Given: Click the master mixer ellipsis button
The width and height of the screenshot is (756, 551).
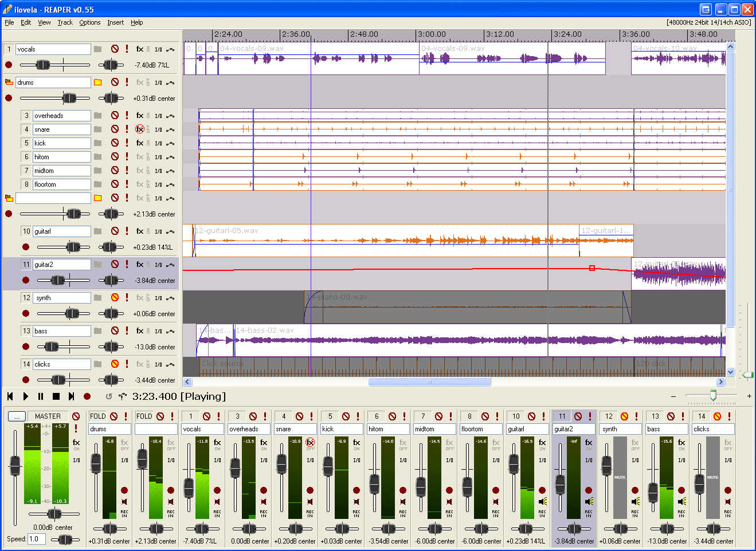Looking at the screenshot, I should [17, 416].
